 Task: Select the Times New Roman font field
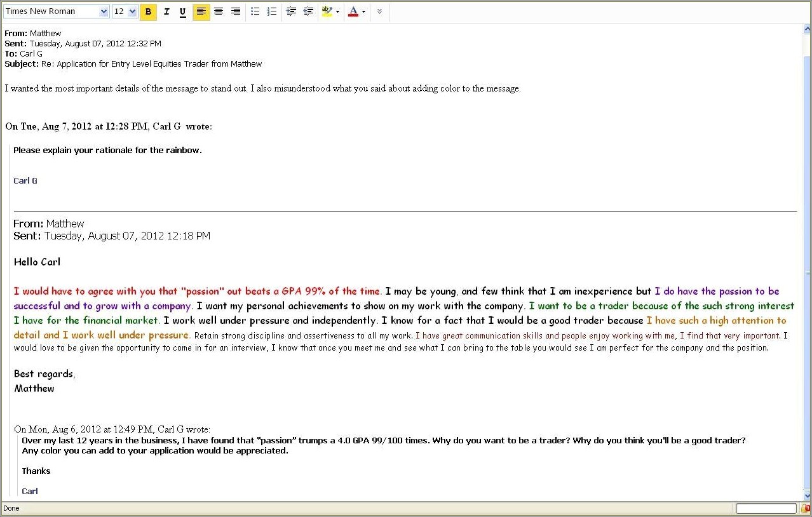pos(51,11)
